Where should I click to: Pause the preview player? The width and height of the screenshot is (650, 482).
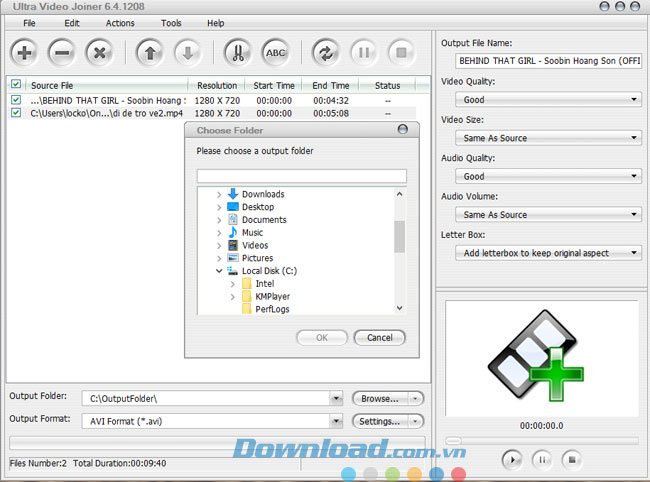point(542,460)
